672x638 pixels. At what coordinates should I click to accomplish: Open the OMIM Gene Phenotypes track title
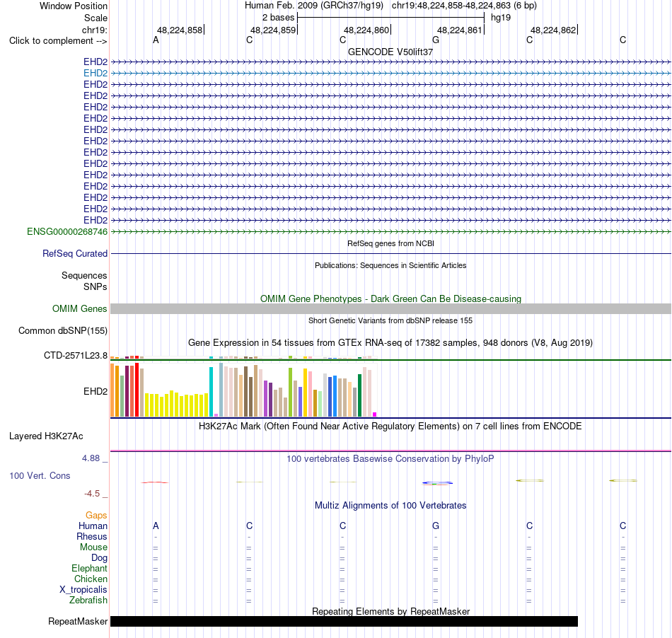coord(390,298)
